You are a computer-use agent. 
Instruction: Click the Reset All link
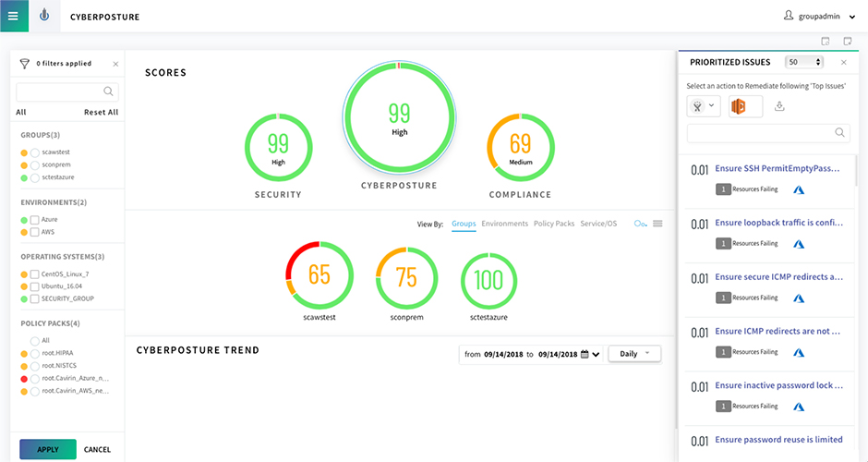(102, 112)
